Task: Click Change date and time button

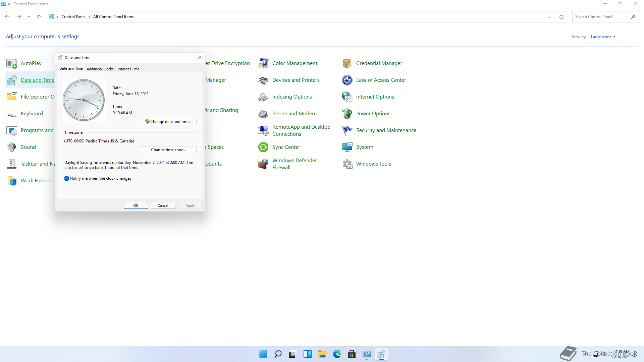Action: [169, 122]
